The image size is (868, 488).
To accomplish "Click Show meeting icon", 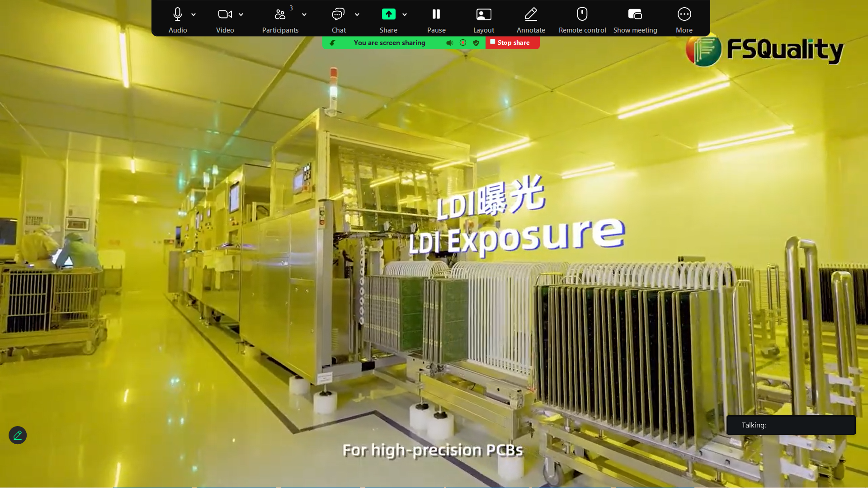I will pyautogui.click(x=635, y=14).
